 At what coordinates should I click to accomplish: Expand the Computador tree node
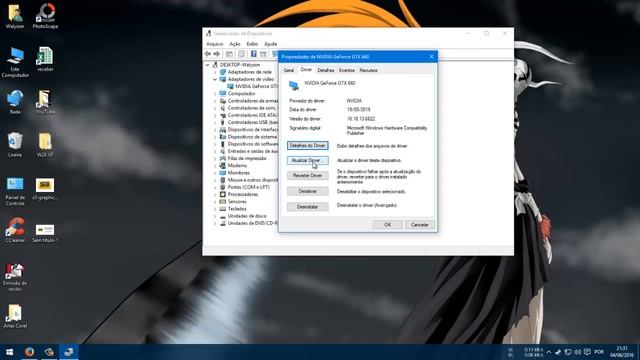215,94
